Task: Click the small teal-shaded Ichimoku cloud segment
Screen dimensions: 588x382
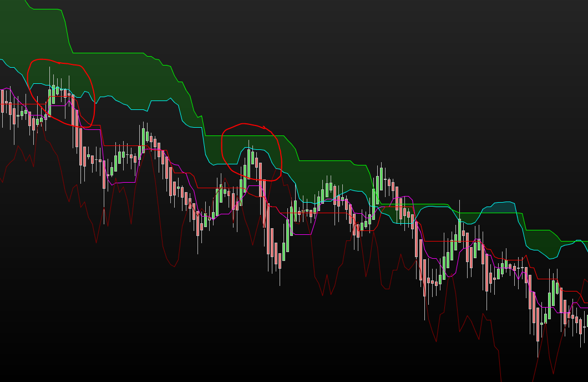Action: tap(498, 208)
